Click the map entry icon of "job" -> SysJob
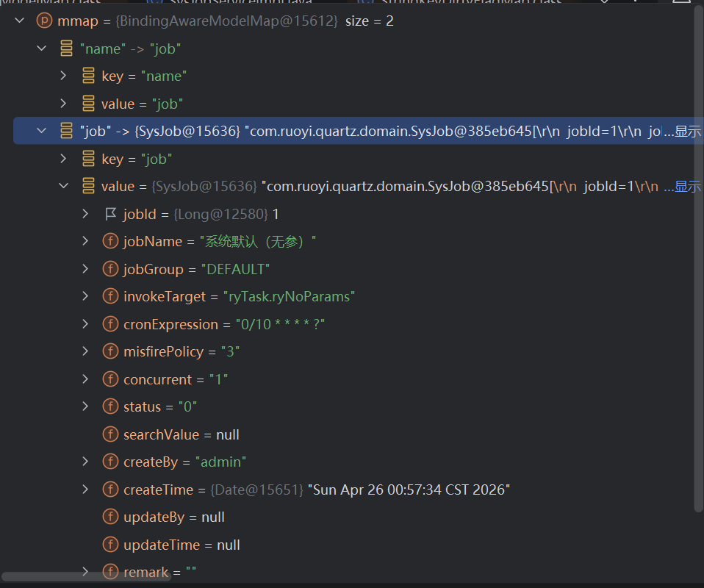 66,131
